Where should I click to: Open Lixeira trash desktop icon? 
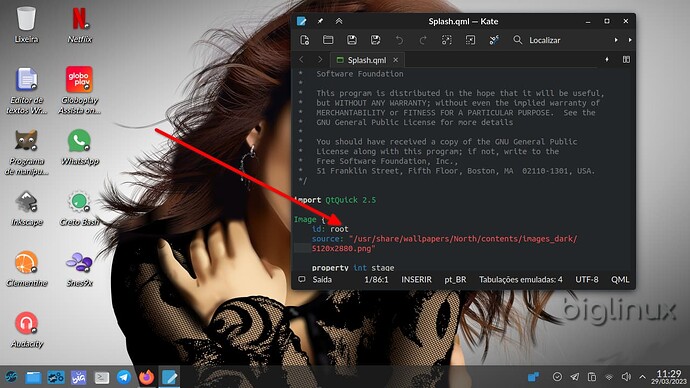[x=26, y=25]
